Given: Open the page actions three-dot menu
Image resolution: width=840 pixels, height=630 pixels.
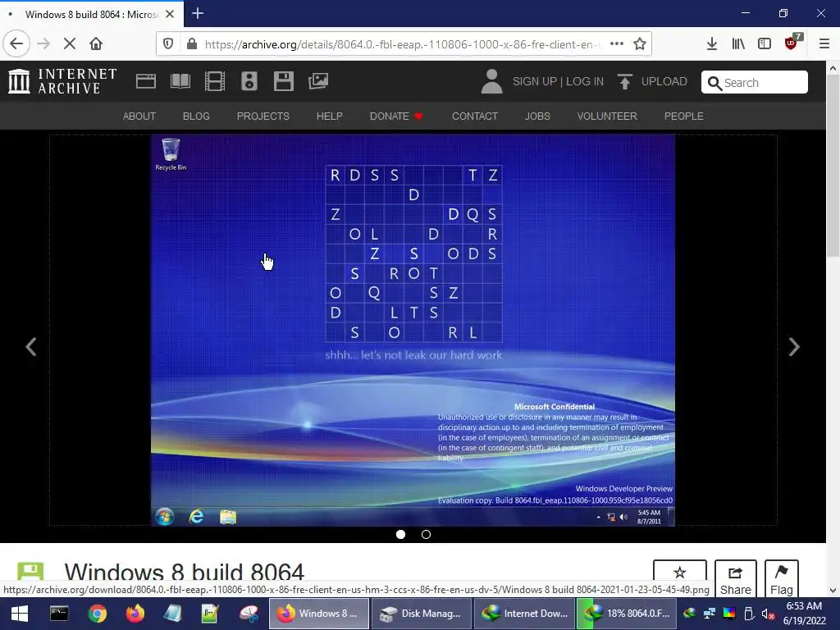Looking at the screenshot, I should [617, 44].
